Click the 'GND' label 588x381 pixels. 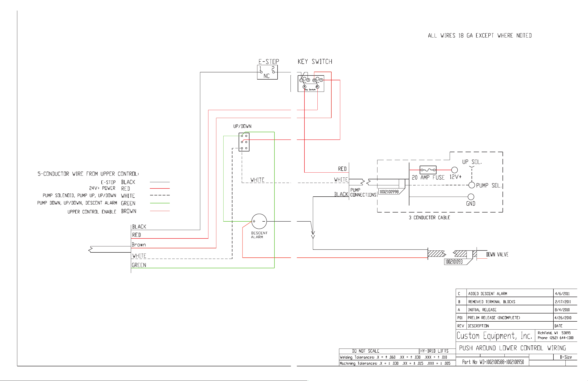471,203
